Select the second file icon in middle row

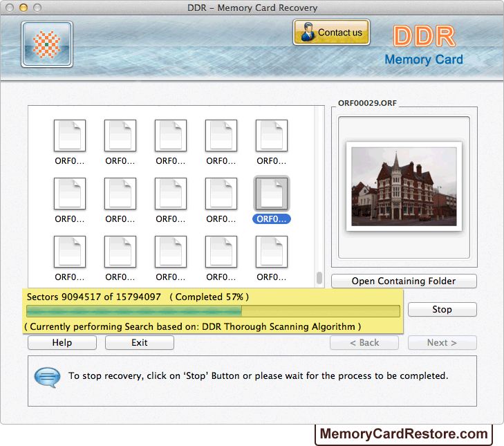click(x=120, y=194)
